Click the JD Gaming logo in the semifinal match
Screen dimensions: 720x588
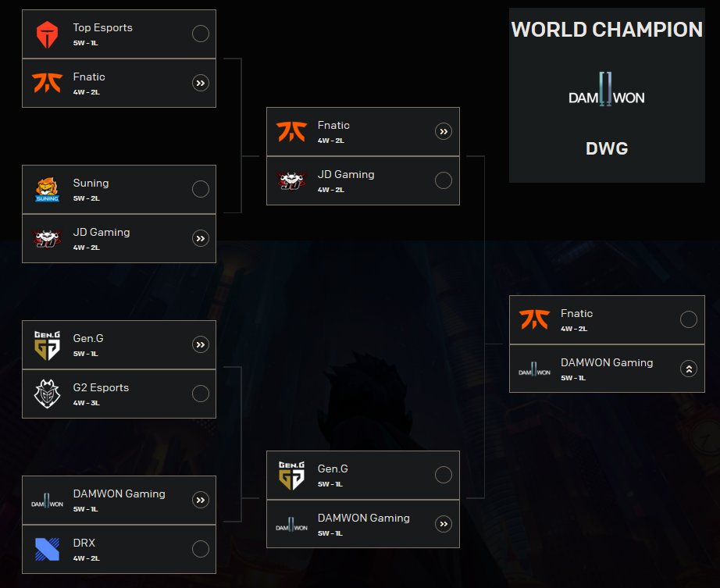(291, 181)
